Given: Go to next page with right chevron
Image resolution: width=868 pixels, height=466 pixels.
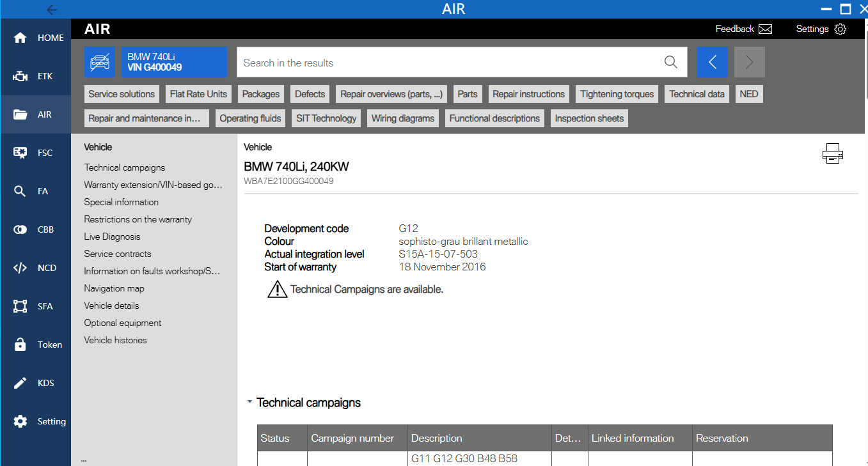Looking at the screenshot, I should [750, 62].
